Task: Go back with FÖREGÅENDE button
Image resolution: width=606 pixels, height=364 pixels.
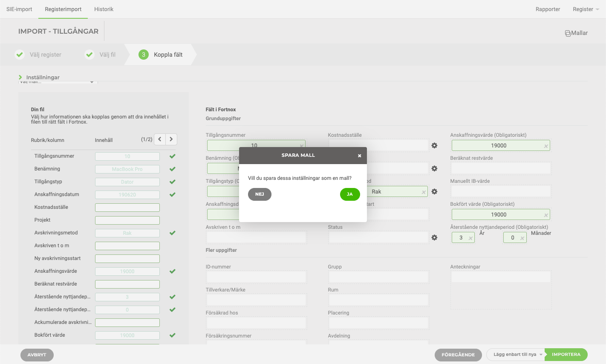Action: tap(458, 355)
